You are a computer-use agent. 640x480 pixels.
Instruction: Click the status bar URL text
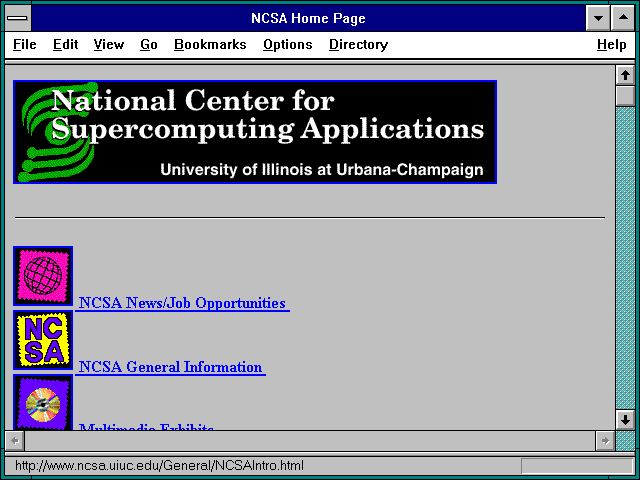coord(159,465)
